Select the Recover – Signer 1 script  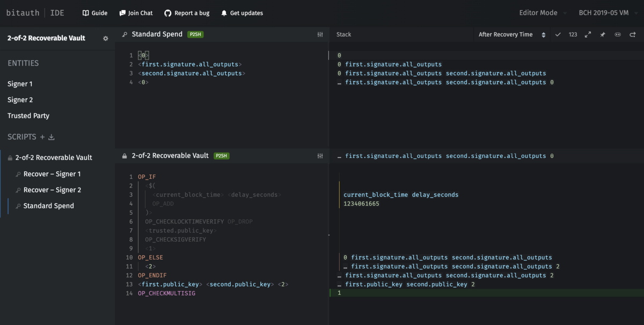51,174
